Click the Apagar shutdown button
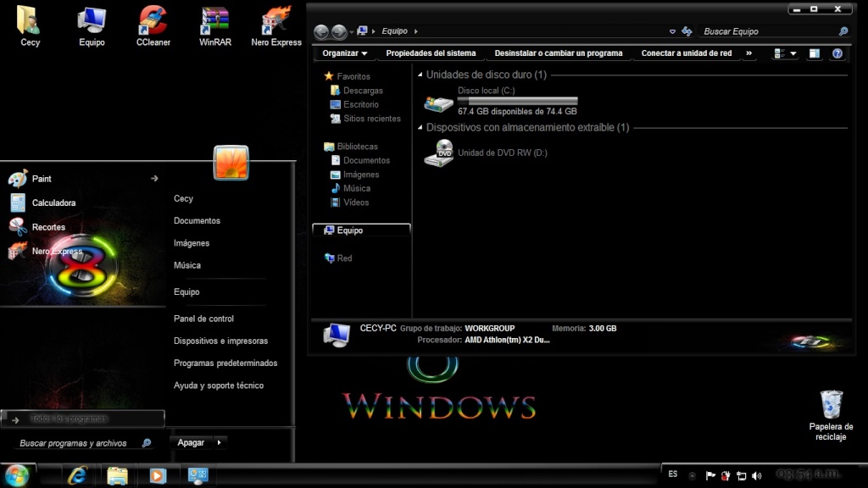This screenshot has height=488, width=868. tap(191, 442)
